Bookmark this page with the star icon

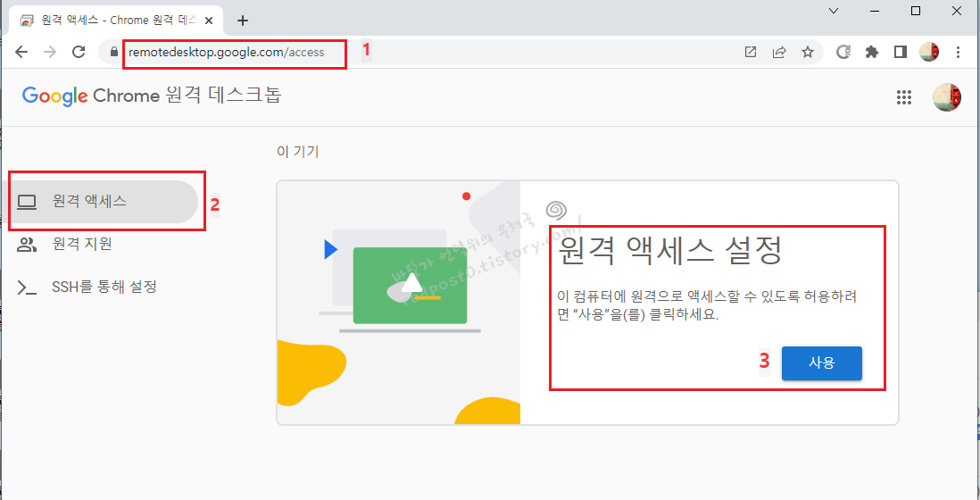pos(808,53)
